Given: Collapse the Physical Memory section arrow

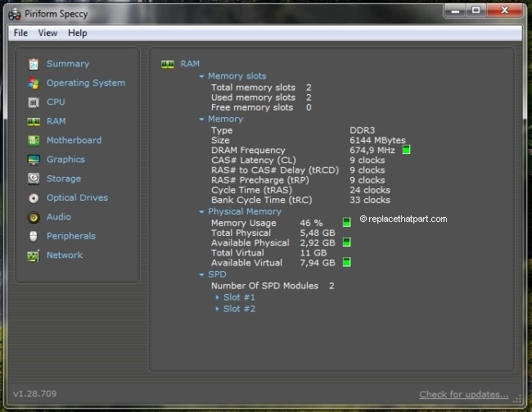Looking at the screenshot, I should click(201, 212).
